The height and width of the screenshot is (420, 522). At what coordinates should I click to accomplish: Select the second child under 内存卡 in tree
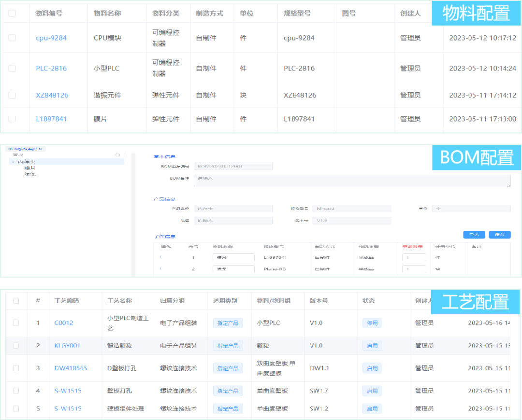[29, 174]
